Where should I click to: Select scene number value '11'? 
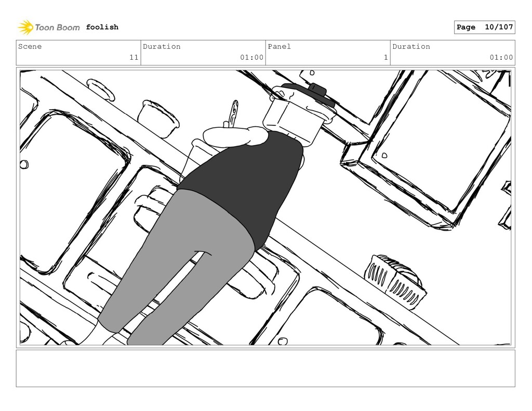click(134, 57)
